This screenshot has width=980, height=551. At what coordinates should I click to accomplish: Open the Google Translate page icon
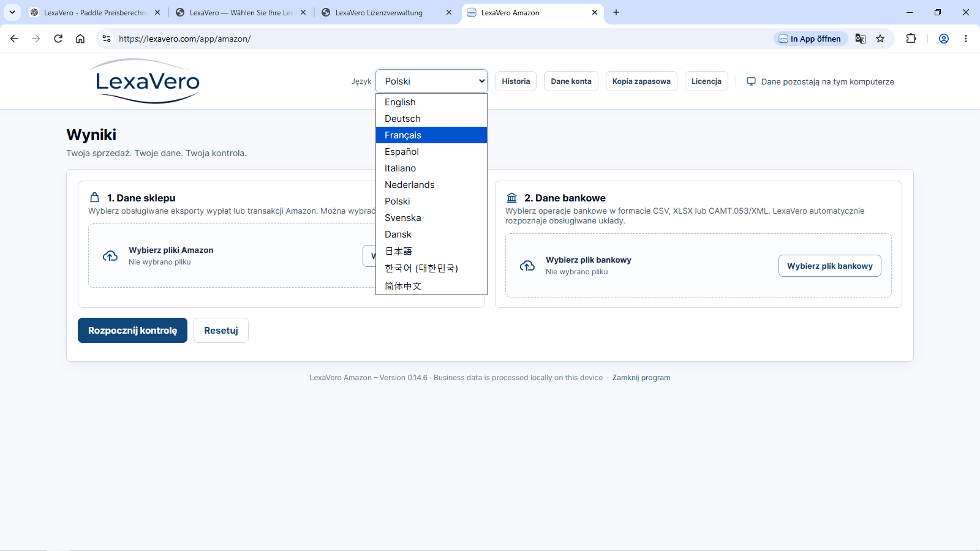[861, 39]
